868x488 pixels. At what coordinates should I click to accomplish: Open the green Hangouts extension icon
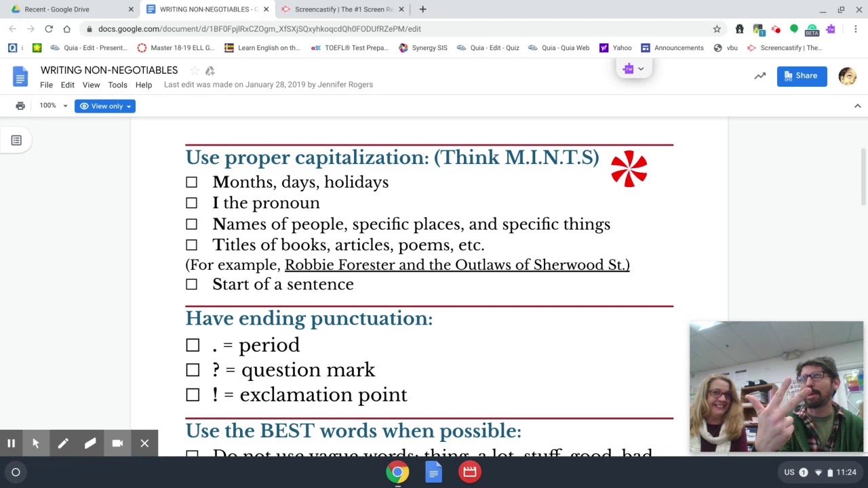(x=794, y=29)
